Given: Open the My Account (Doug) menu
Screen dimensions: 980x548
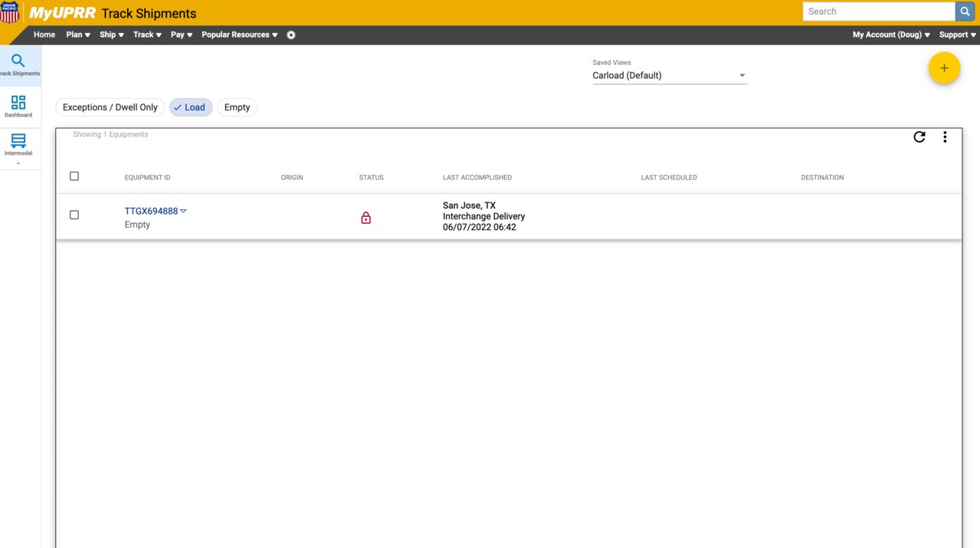Looking at the screenshot, I should [x=891, y=34].
